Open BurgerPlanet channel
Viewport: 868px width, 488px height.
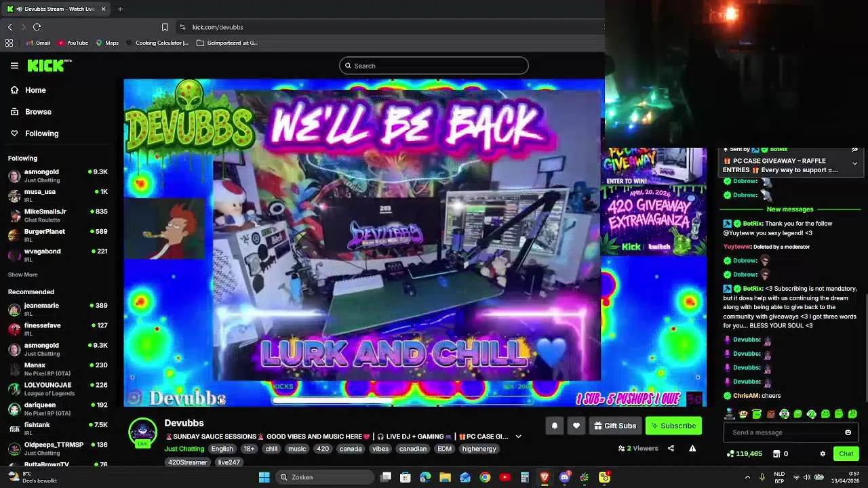pos(58,235)
